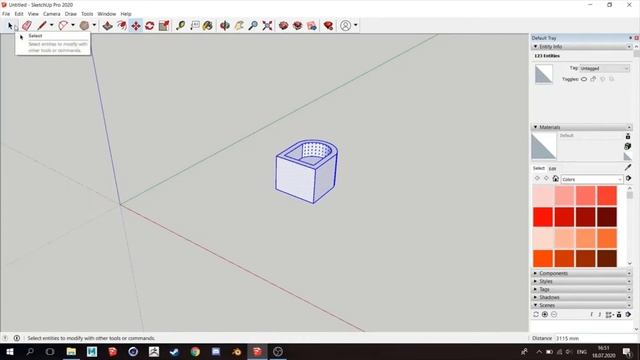Choose the Arc drawing tool
Screen dimensions: 640x360
tap(63, 26)
